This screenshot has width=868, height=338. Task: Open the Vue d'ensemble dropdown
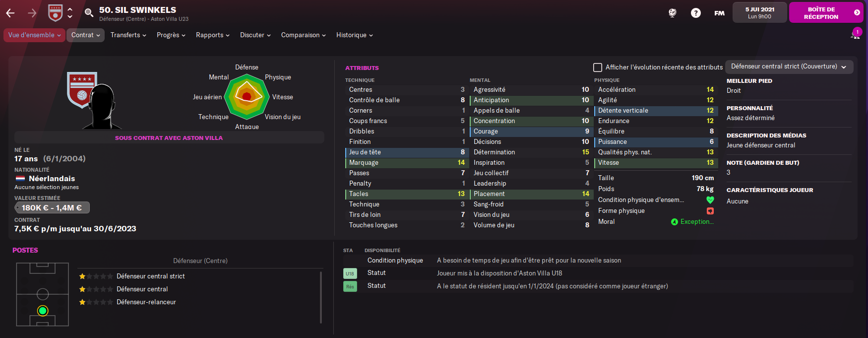click(34, 35)
